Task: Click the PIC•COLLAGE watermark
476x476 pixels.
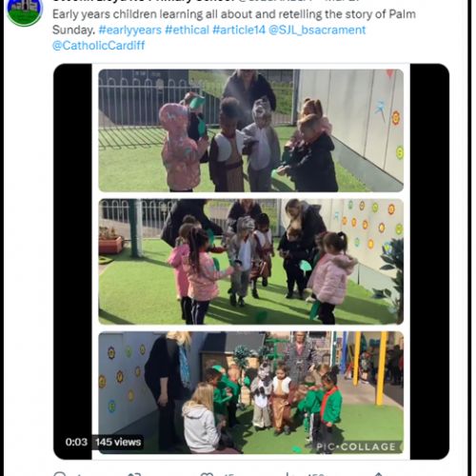Action: (x=356, y=446)
